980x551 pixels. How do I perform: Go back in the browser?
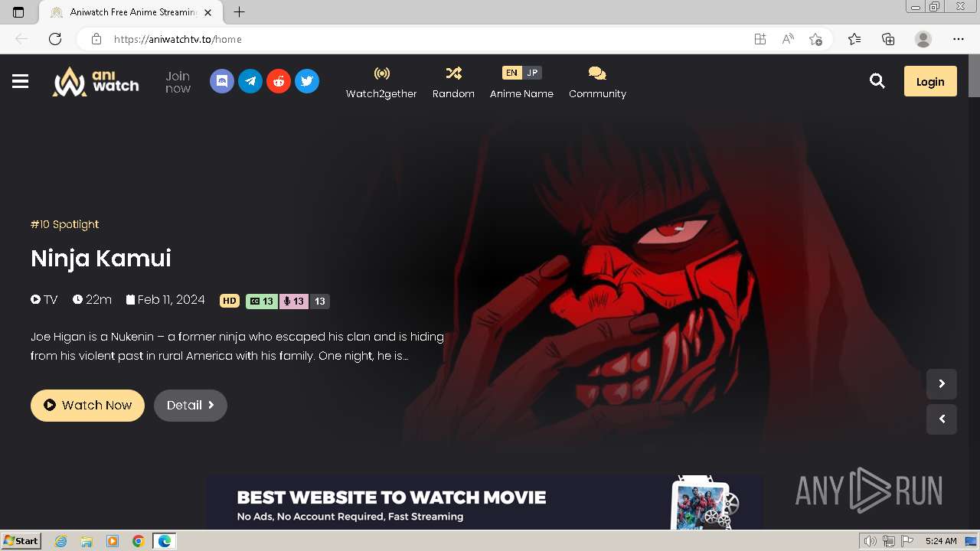coord(21,39)
